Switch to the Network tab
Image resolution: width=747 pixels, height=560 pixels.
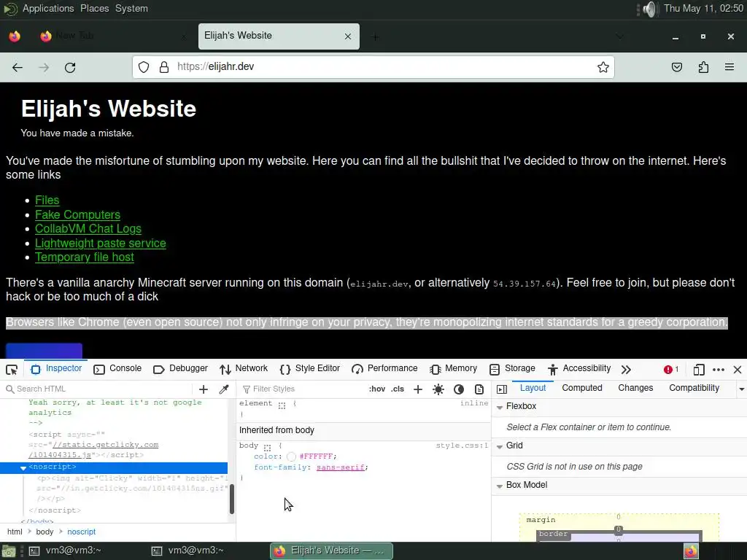244,368
